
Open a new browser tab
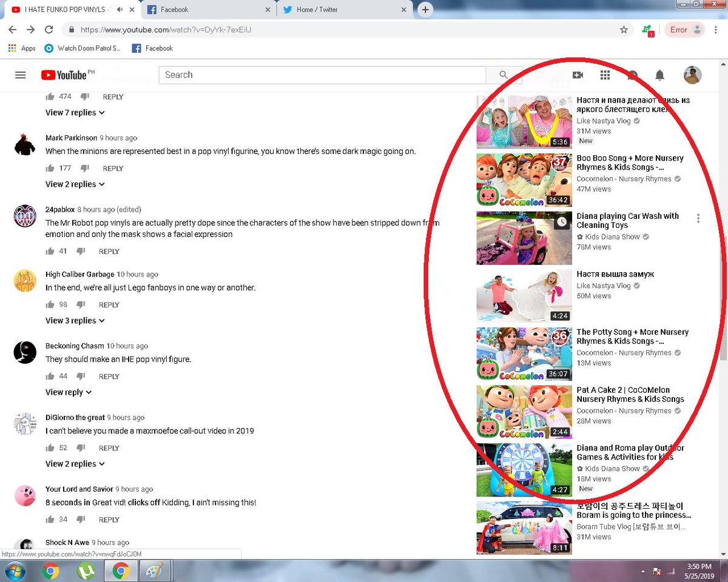coord(425,10)
